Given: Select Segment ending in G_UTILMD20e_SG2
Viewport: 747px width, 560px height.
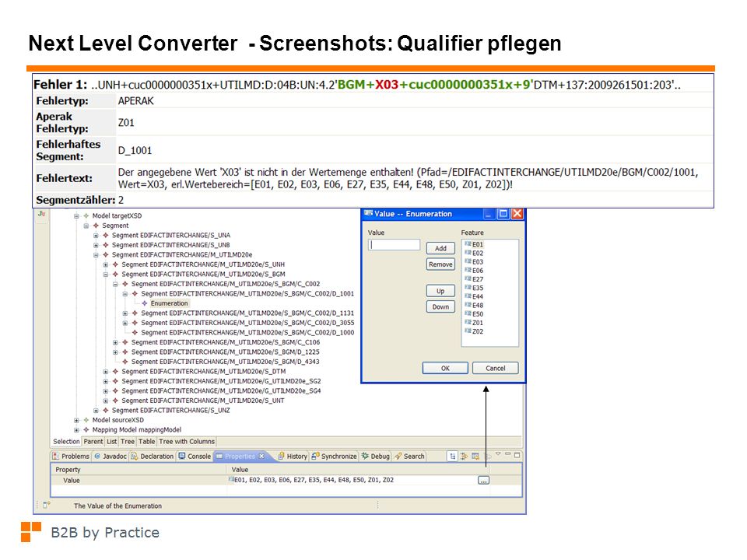Looking at the screenshot, I should (221, 381).
